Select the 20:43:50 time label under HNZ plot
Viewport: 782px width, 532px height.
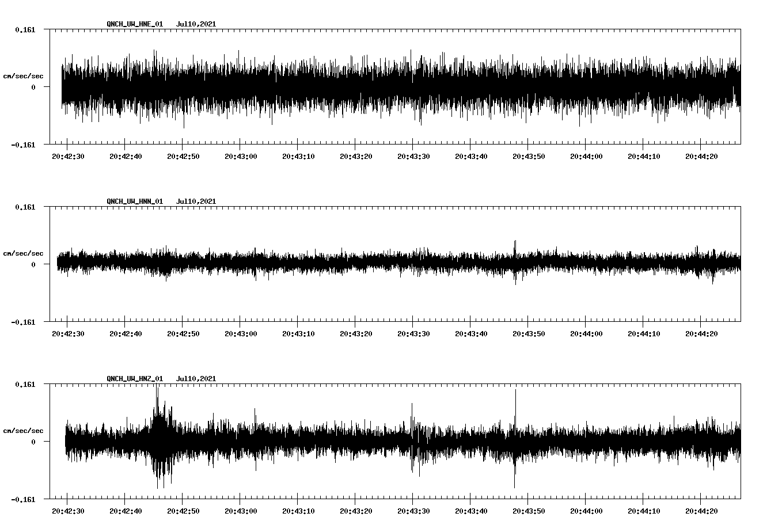point(529,511)
